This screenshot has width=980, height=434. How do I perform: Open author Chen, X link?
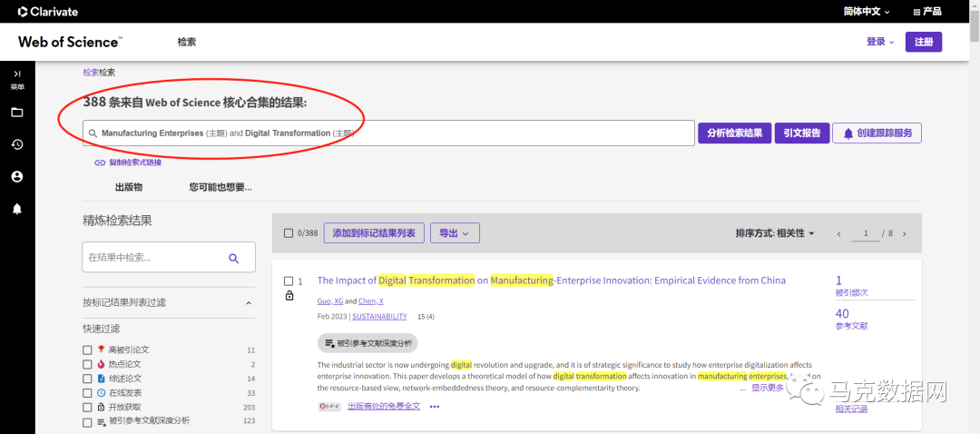370,301
